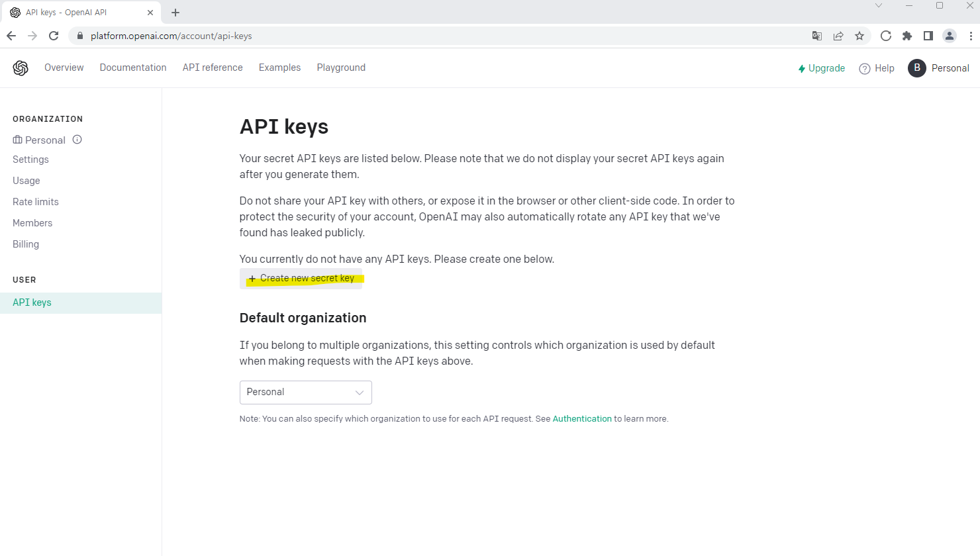
Task: Click text 'You currently do not have any API keys'
Action: (x=335, y=259)
